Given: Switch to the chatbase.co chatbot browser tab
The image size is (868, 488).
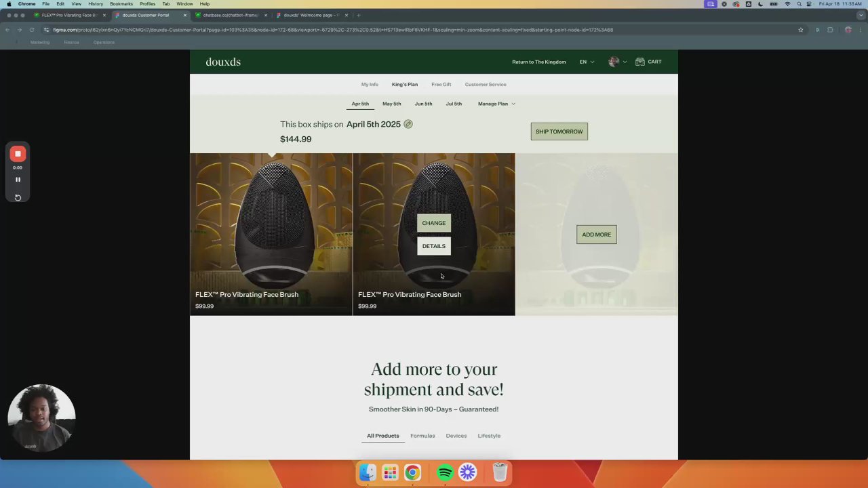Looking at the screenshot, I should pos(231,15).
